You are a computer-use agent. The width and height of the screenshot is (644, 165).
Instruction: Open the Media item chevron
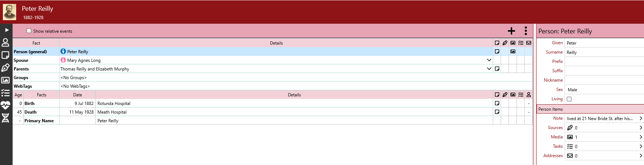pyautogui.click(x=641, y=137)
